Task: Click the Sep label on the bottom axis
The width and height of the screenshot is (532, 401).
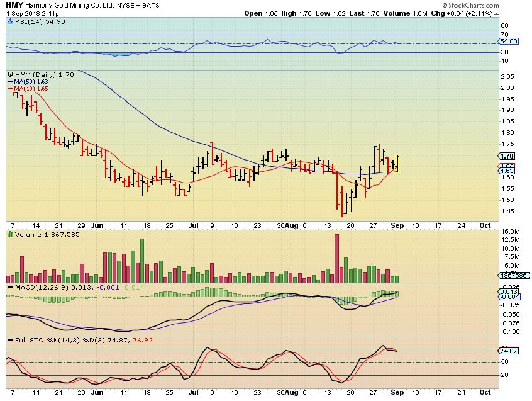Action: [x=397, y=393]
